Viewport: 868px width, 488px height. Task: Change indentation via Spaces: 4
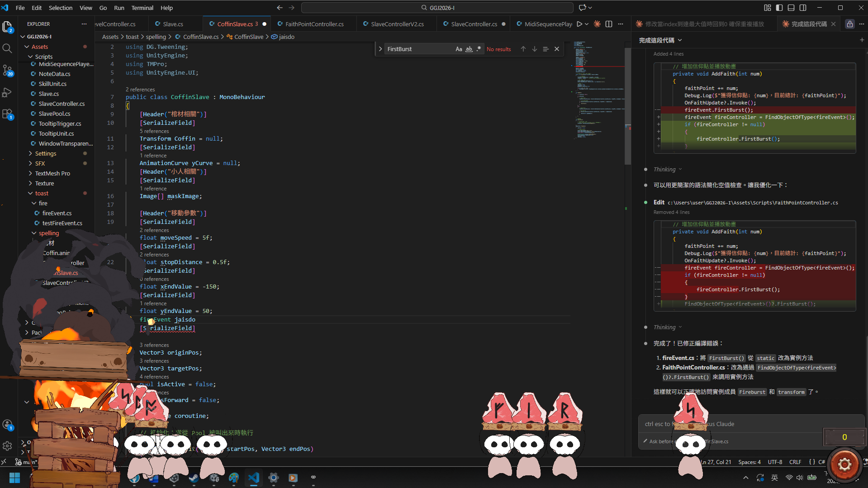click(749, 462)
